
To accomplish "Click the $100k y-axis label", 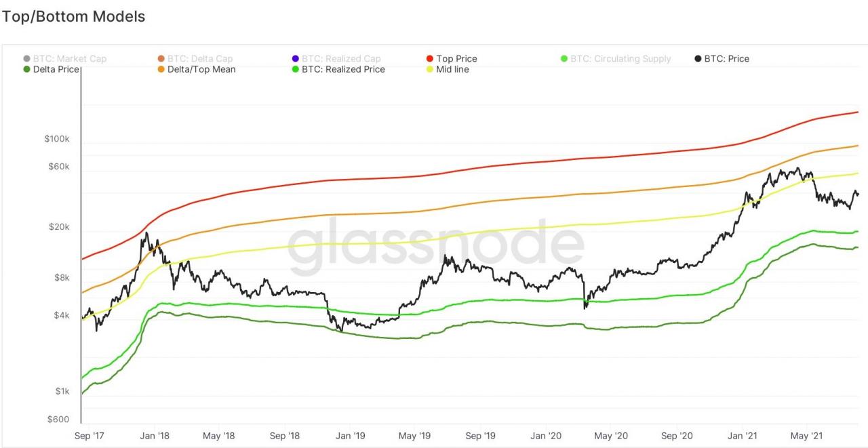I will (57, 139).
